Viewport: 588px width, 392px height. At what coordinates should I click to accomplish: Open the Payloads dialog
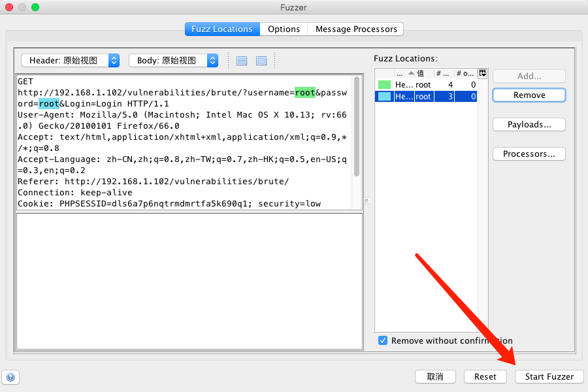coord(529,124)
